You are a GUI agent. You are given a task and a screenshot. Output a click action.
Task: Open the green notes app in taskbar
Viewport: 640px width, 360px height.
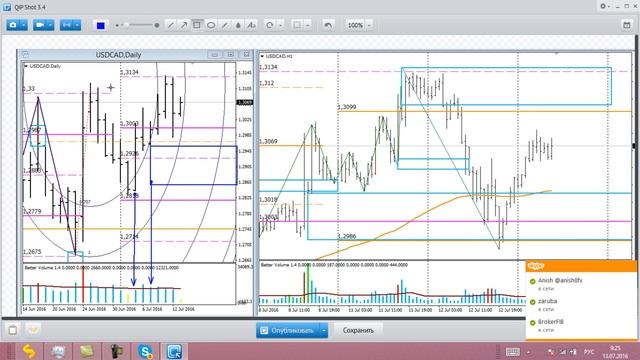tap(87, 351)
